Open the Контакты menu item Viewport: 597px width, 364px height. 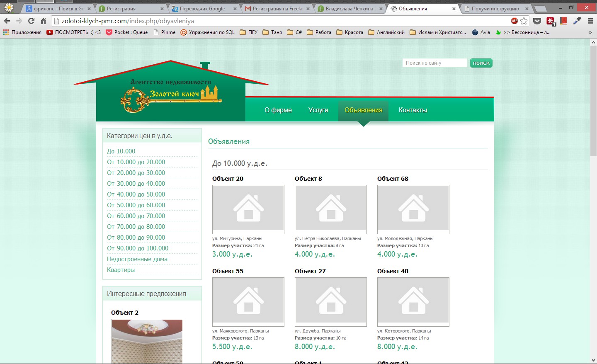[413, 110]
